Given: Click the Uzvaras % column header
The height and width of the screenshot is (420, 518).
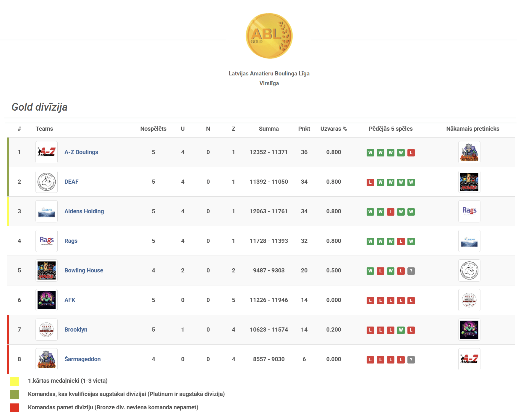Looking at the screenshot, I should (x=334, y=129).
